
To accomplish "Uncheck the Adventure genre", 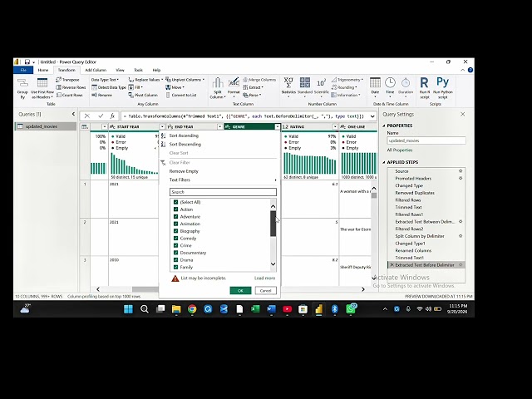I will click(175, 216).
